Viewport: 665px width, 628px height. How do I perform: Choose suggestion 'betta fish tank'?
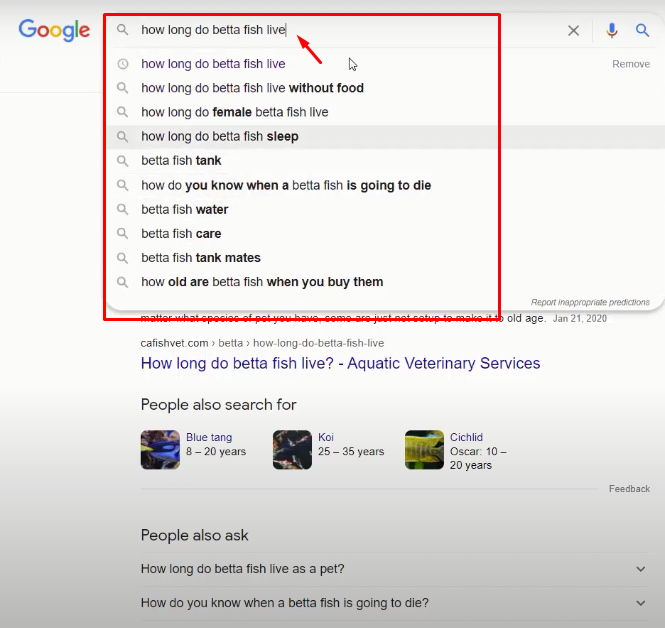(x=181, y=161)
